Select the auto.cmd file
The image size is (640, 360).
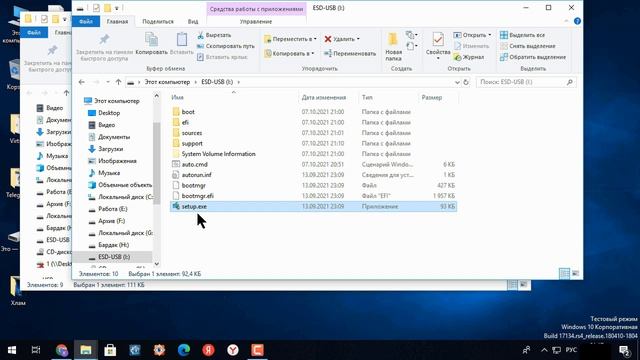point(195,164)
